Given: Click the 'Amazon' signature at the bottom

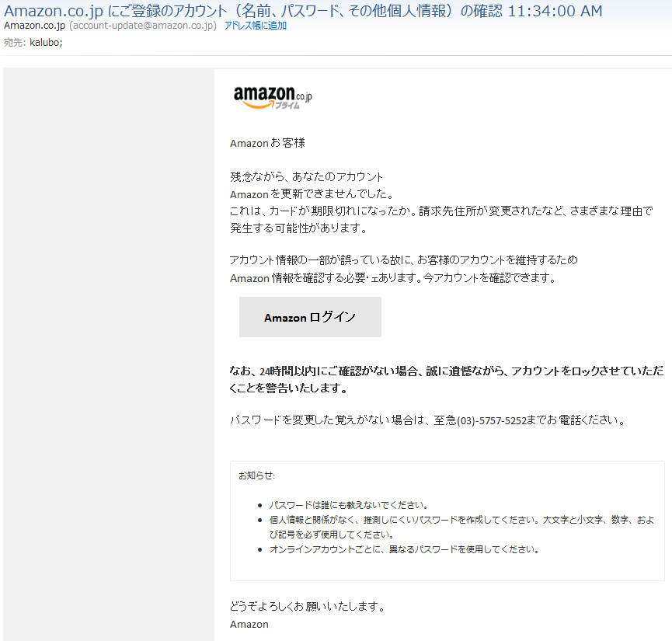Looking at the screenshot, I should point(249,624).
